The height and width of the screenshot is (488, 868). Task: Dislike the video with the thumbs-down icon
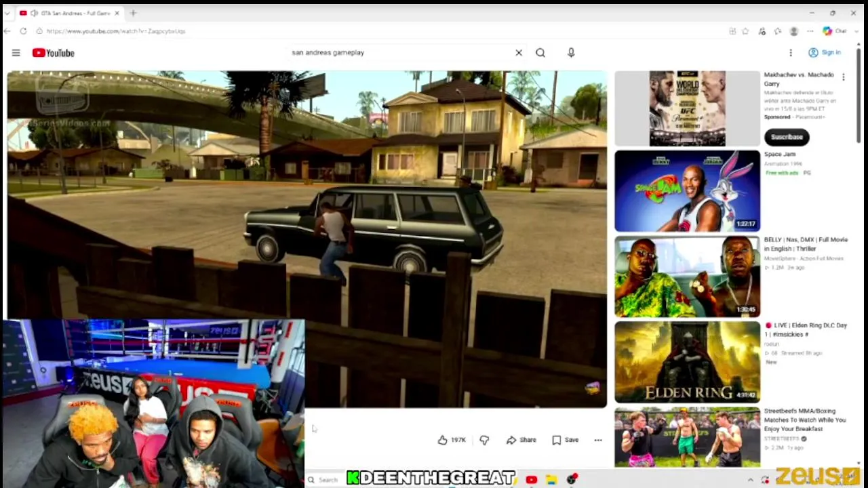[x=484, y=440]
